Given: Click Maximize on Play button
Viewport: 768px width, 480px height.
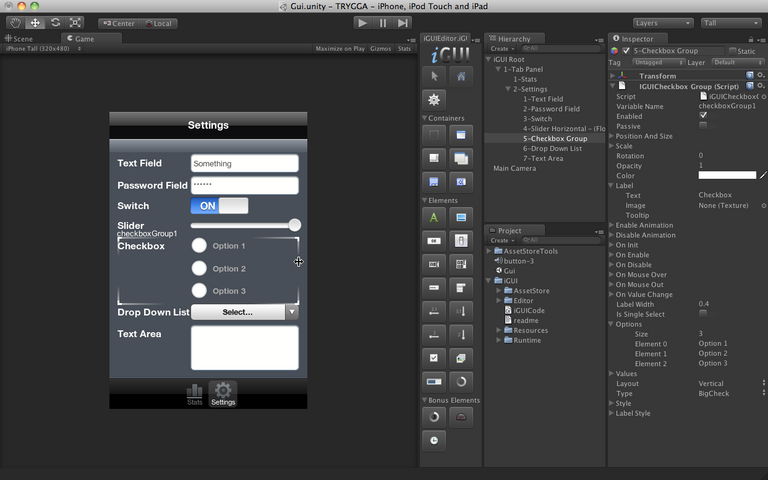Looking at the screenshot, I should pyautogui.click(x=340, y=48).
